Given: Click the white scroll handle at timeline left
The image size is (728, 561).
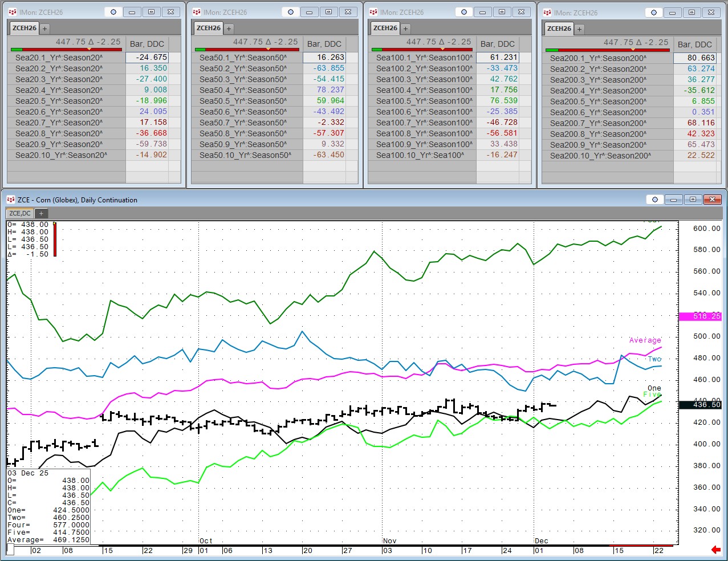Looking at the screenshot, I should coord(10,550).
